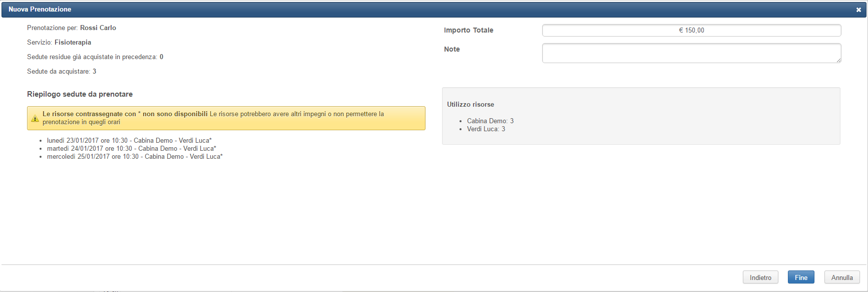Close the Nuova Prenotazione dialog
The width and height of the screenshot is (868, 292).
click(858, 10)
